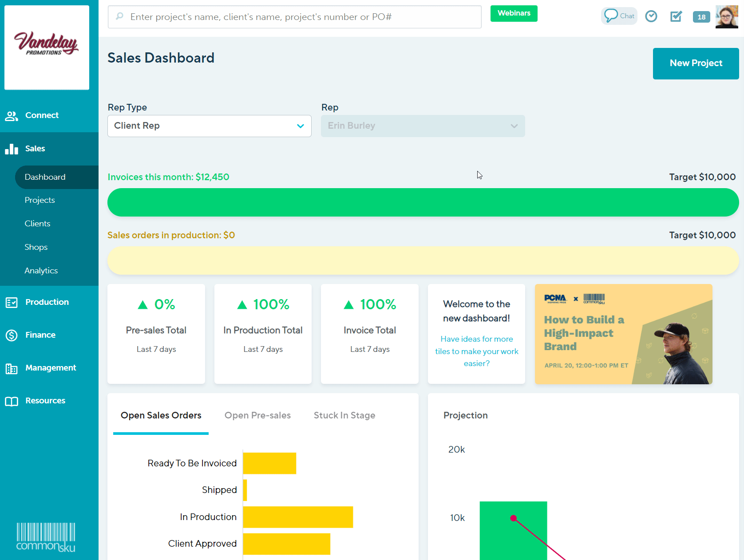744x560 pixels.
Task: Open the Chat panel
Action: coord(619,16)
